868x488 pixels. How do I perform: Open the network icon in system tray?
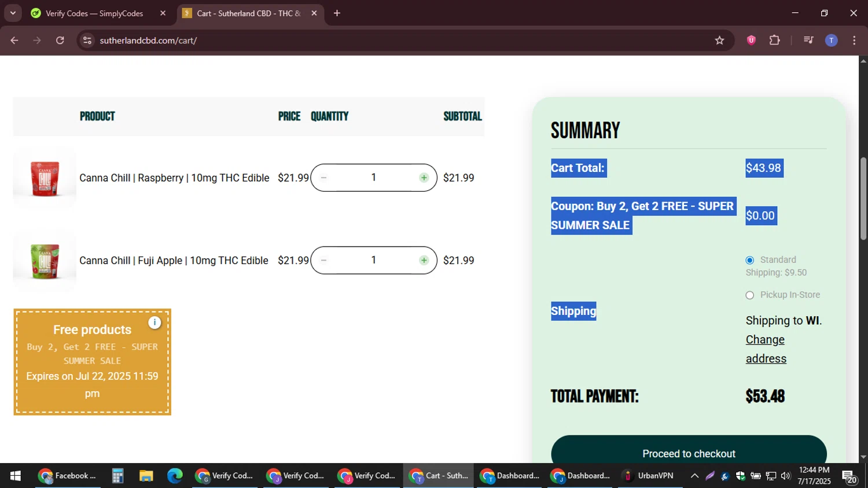tap(771, 476)
